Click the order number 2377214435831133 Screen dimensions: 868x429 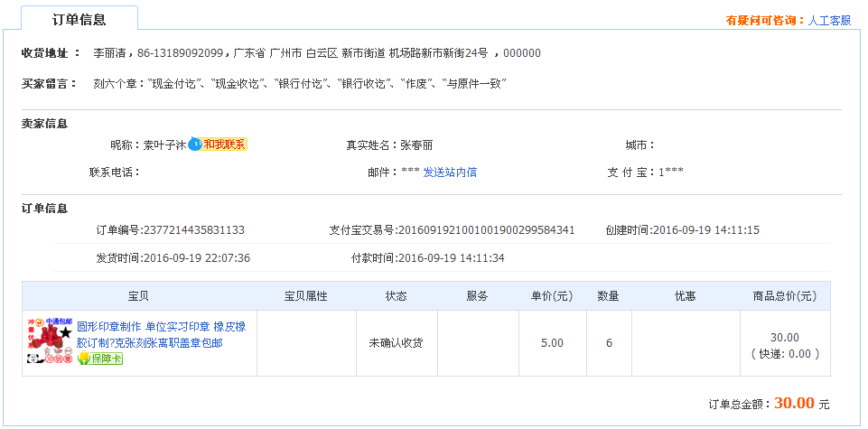(x=194, y=230)
